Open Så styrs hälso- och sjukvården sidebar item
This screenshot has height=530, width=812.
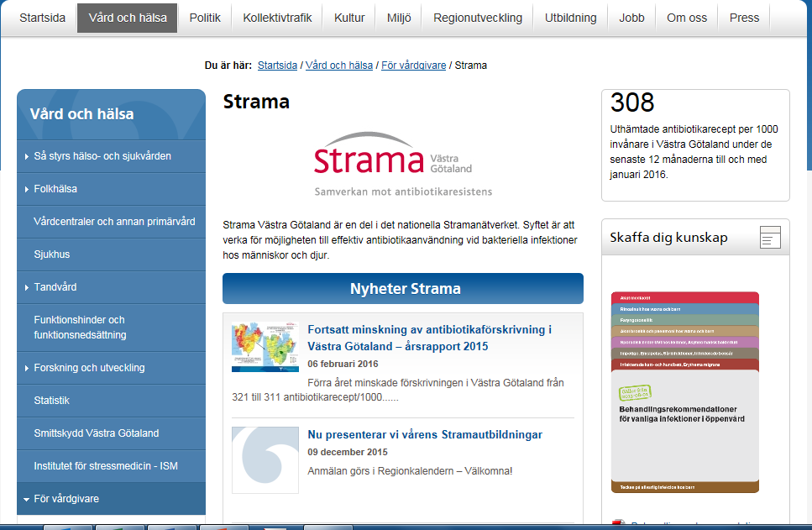tap(111, 156)
